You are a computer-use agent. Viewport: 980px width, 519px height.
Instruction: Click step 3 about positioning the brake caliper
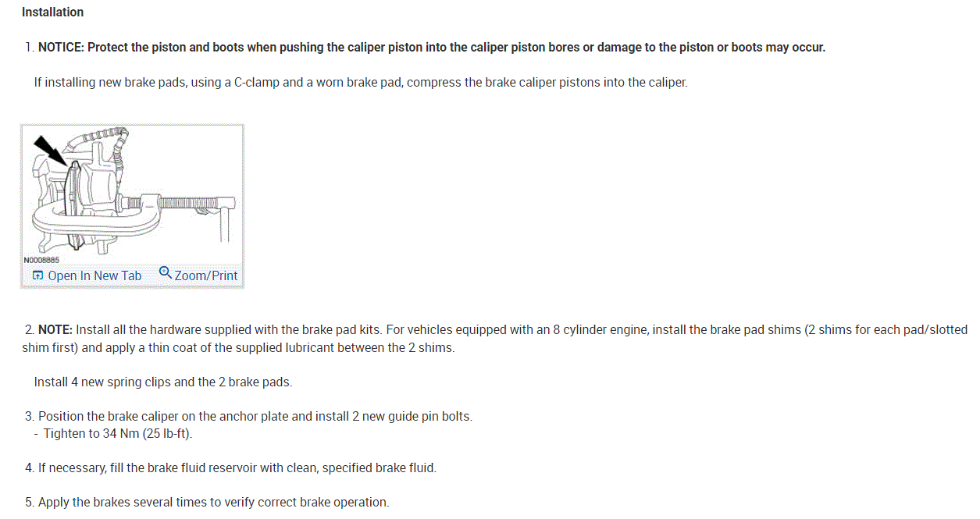(x=255, y=417)
